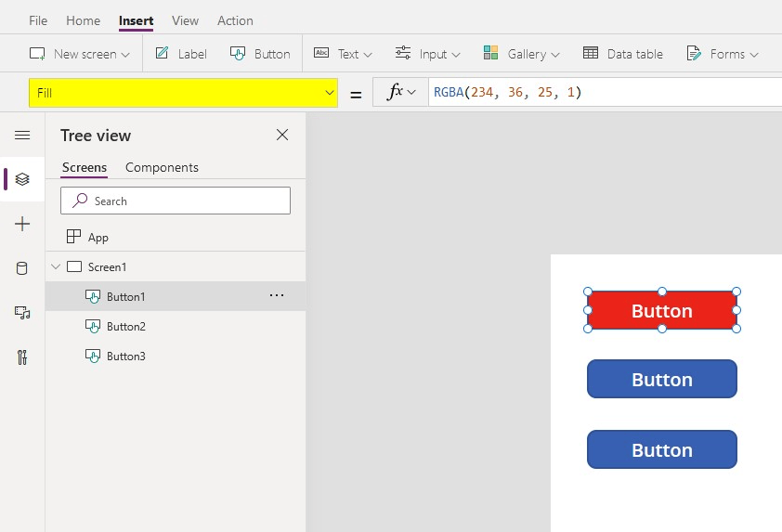The width and height of the screenshot is (782, 532).
Task: Switch to the Components tab
Action: 162,168
